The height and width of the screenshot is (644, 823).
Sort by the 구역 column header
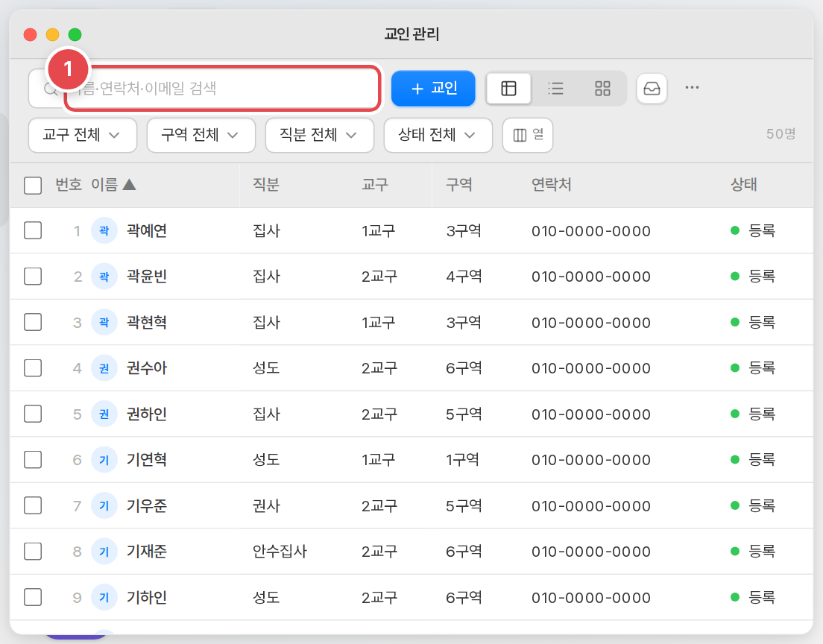459,185
